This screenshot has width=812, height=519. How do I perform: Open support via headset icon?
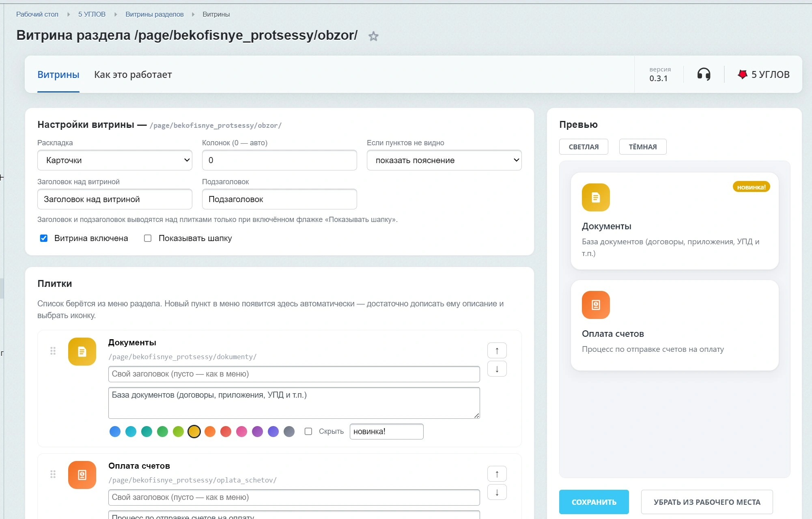(704, 74)
